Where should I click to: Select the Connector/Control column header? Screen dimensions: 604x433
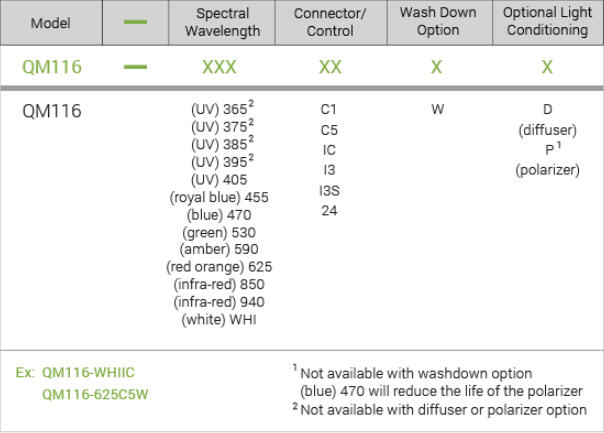(x=329, y=22)
